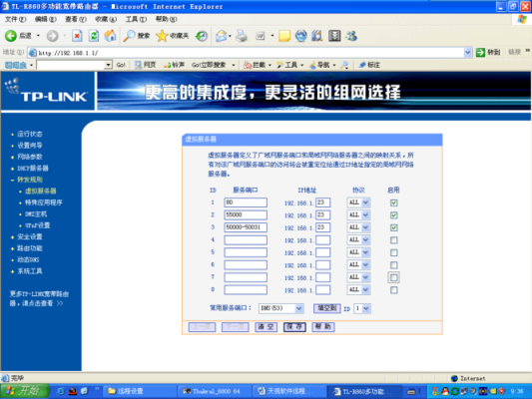The height and width of the screenshot is (399, 532).
Task: Open the Home page icon
Action: click(x=110, y=36)
